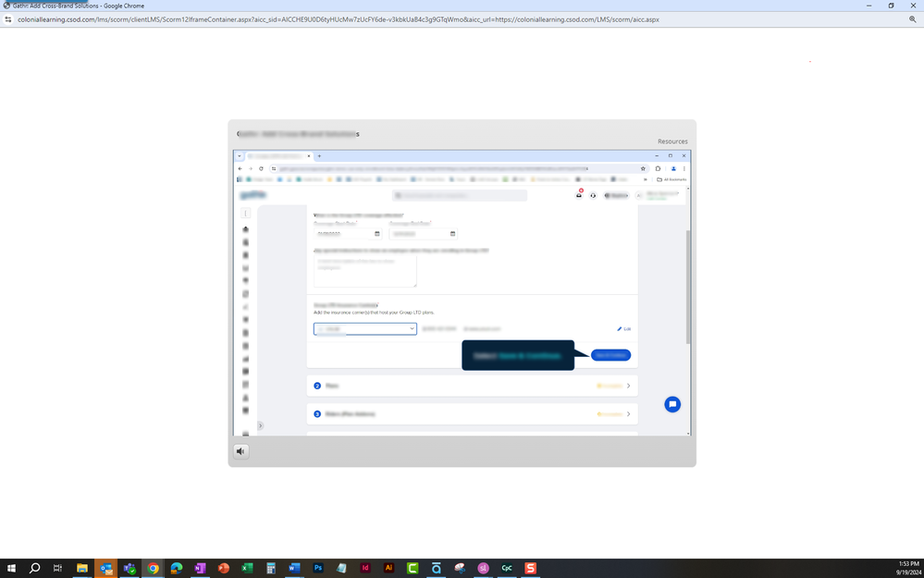Screen dimensions: 924x578
Task: Expand section 3 Riders with its chevron
Action: coord(628,414)
